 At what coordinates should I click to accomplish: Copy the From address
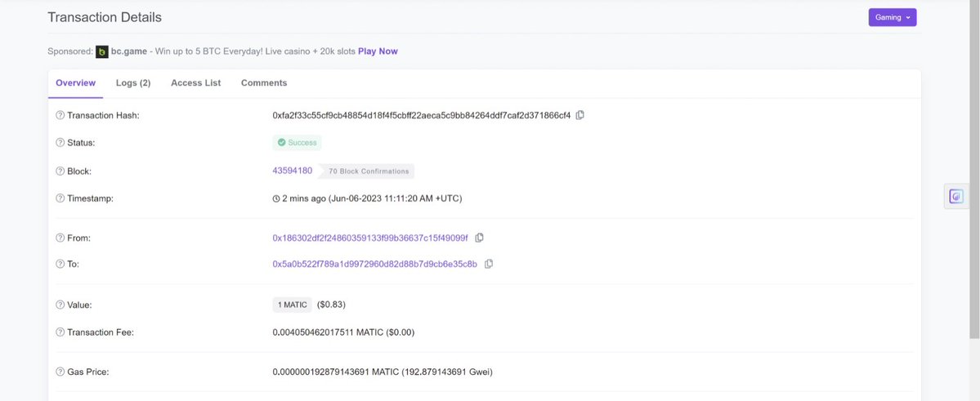[x=480, y=238]
